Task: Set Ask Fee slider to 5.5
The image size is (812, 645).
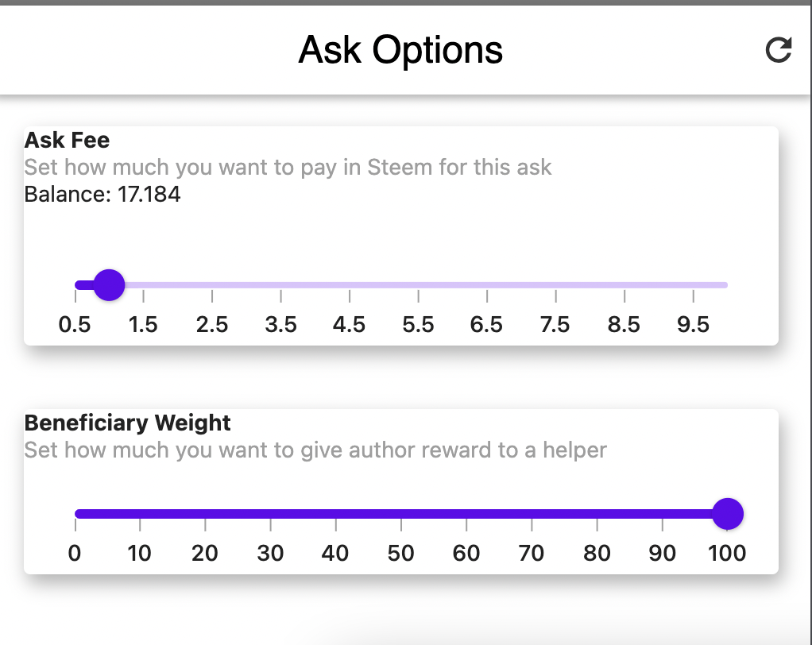Action: click(x=419, y=284)
